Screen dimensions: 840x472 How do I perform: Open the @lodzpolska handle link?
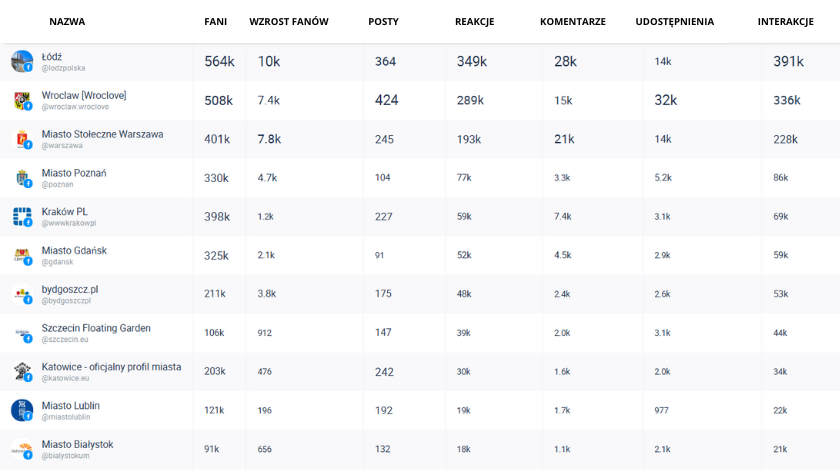(63, 68)
